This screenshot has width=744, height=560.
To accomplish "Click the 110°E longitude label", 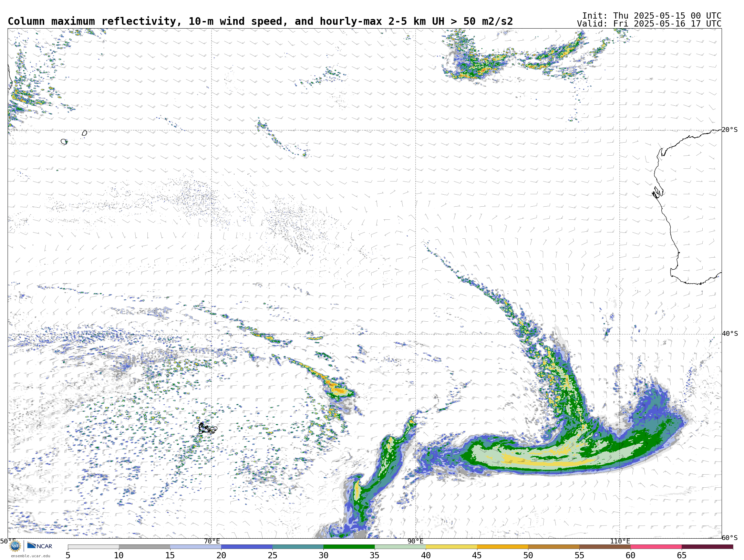I will coord(620,541).
